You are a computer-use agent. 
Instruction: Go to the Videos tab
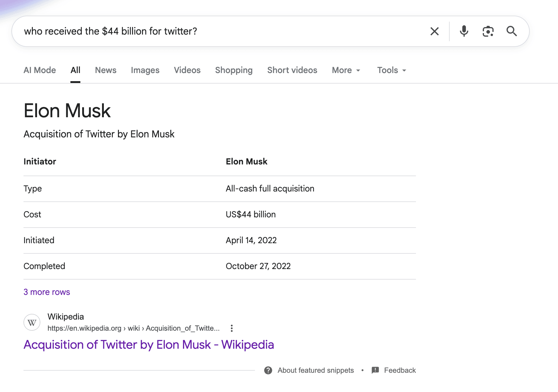(x=187, y=70)
